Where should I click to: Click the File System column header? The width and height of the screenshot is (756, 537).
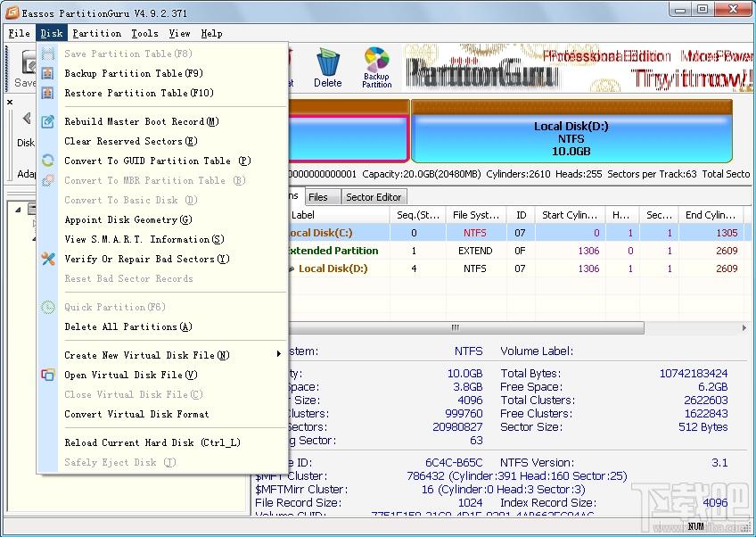tap(476, 215)
